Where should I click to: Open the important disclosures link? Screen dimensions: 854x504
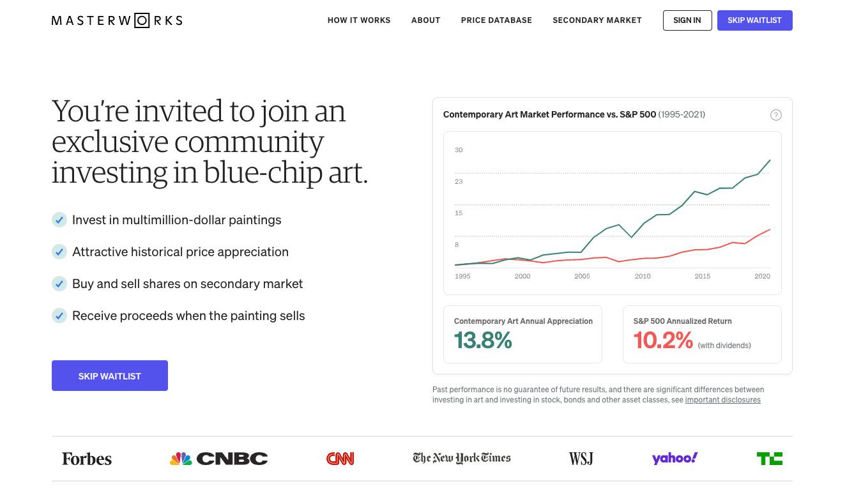coord(722,400)
